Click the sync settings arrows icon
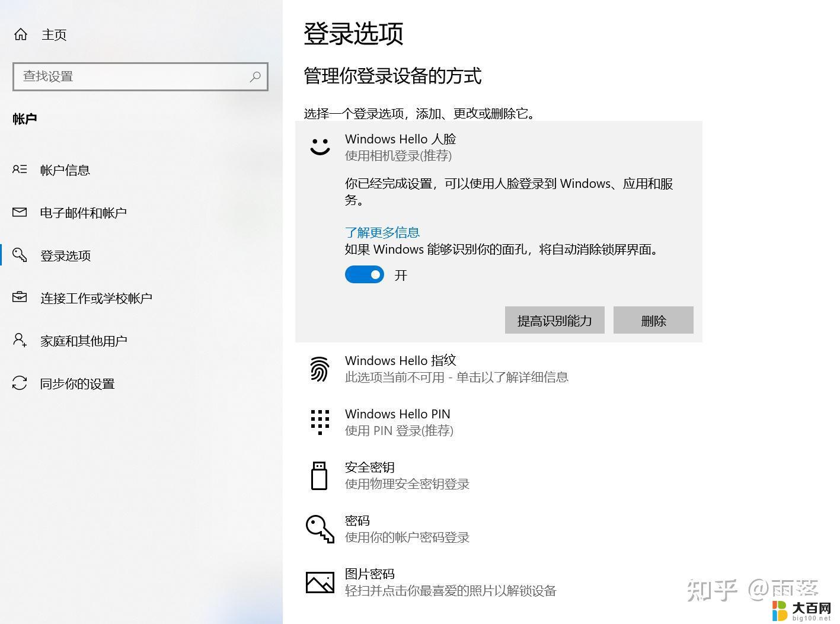 click(20, 383)
